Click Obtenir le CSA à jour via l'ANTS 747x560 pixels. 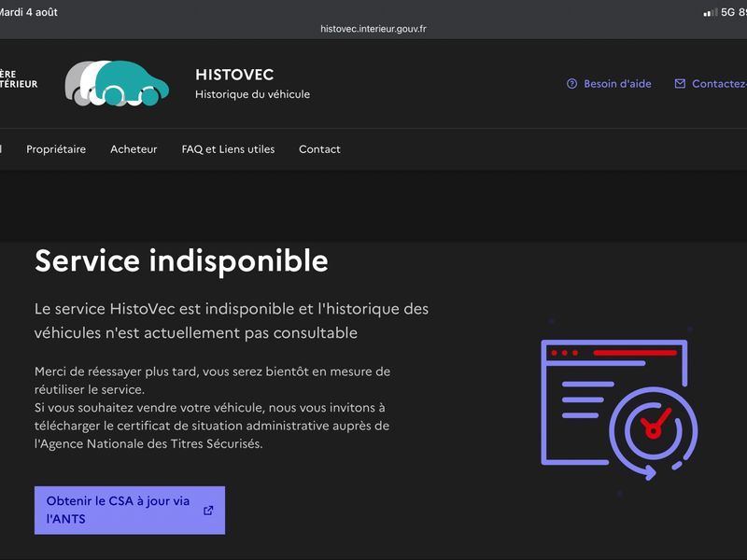[130, 510]
